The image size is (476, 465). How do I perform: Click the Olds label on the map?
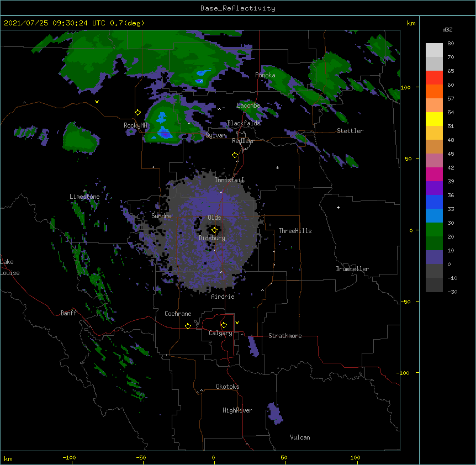(214, 218)
